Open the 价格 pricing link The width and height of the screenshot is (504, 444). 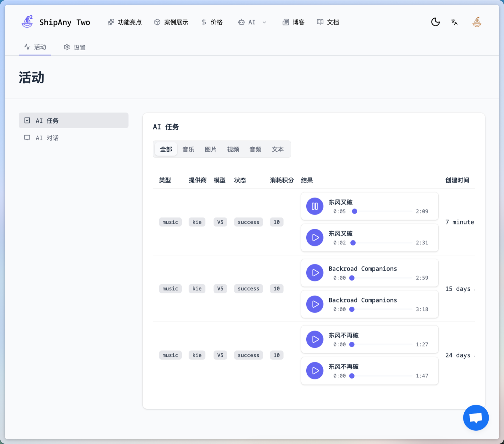point(212,22)
